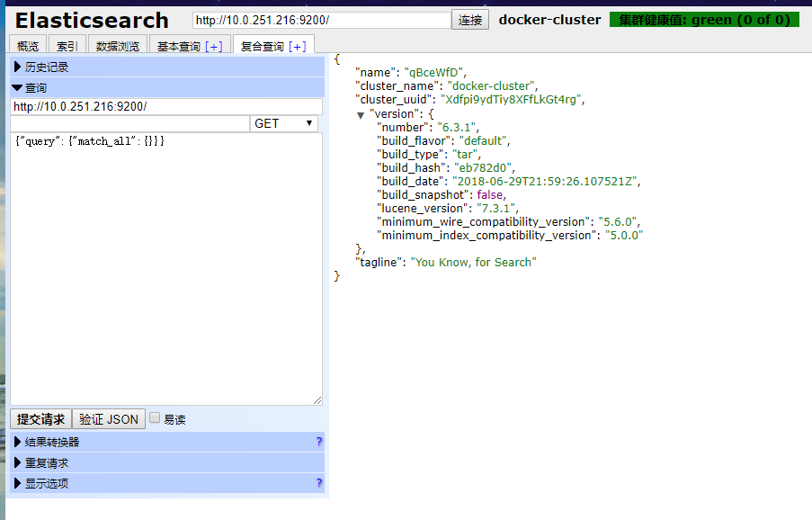Click inside the query body textarea

(x=166, y=269)
